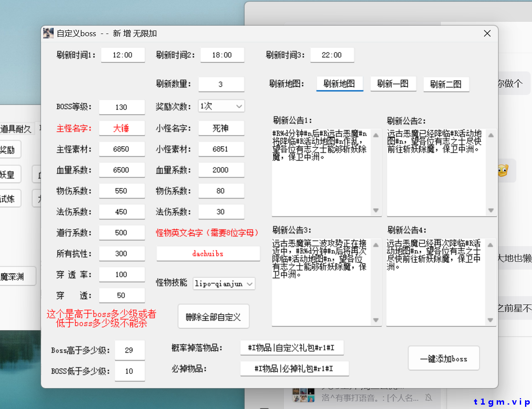Click inside the 刷新时间1 input showing 12:00

click(x=123, y=55)
